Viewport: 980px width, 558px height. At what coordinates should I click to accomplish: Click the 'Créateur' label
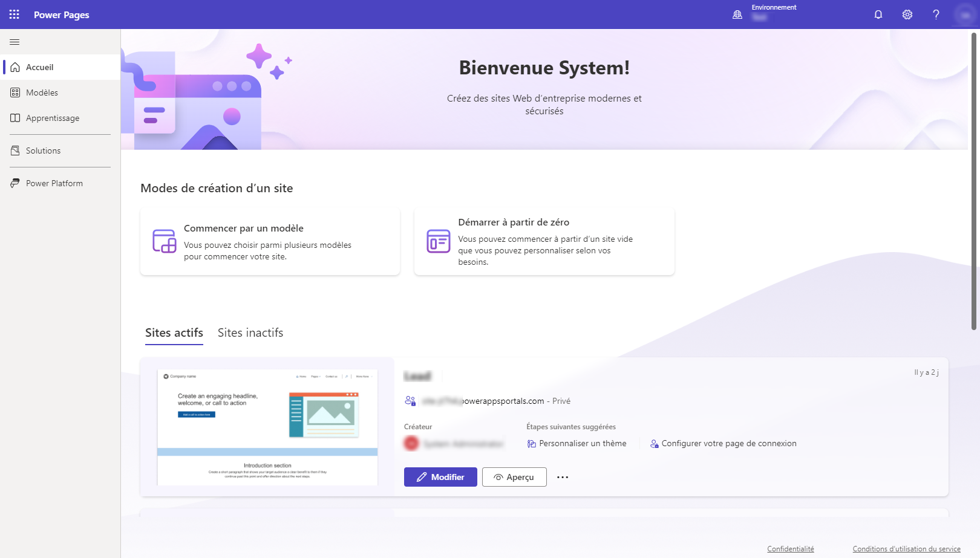point(418,427)
